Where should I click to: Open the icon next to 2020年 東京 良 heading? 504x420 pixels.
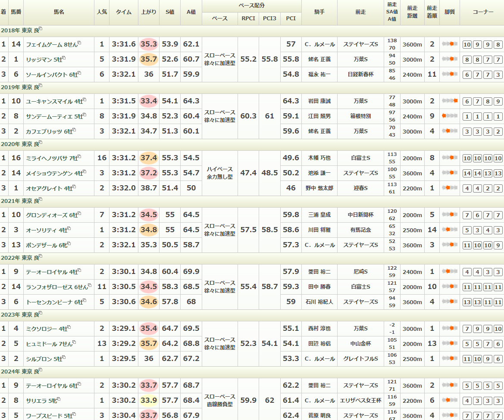[41, 143]
